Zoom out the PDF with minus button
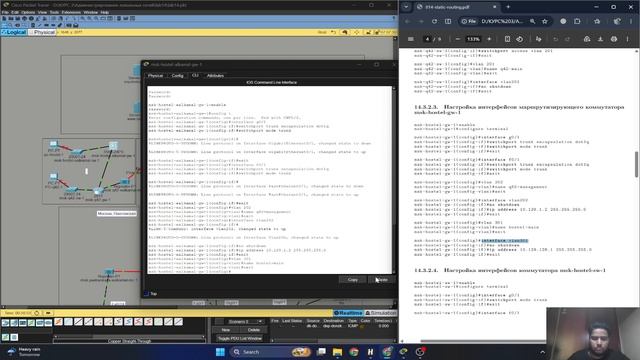The image size is (640, 360). tap(458, 39)
